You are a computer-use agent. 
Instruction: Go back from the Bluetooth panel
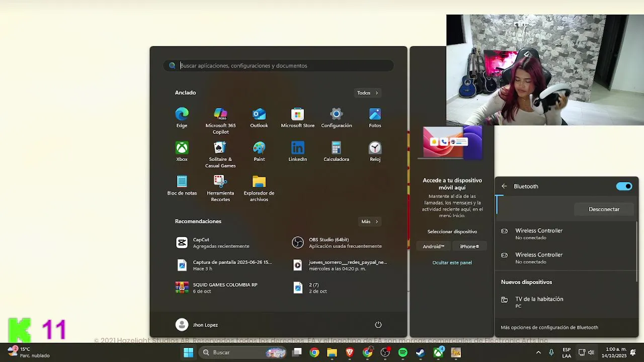click(x=504, y=187)
